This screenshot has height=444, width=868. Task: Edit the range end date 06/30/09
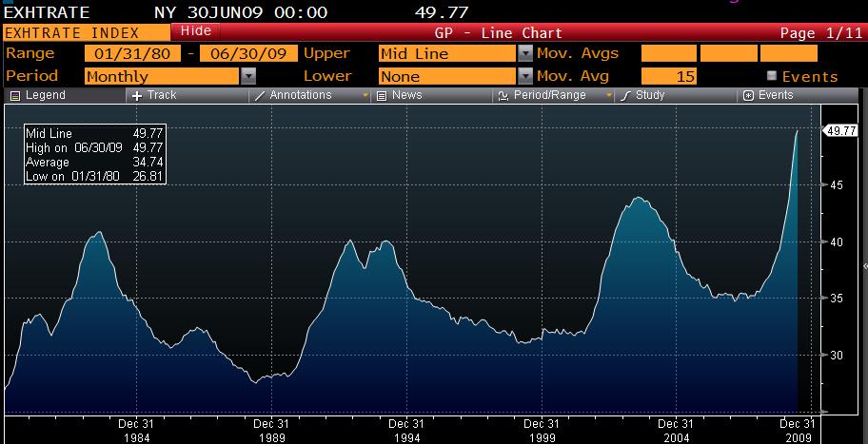(249, 54)
